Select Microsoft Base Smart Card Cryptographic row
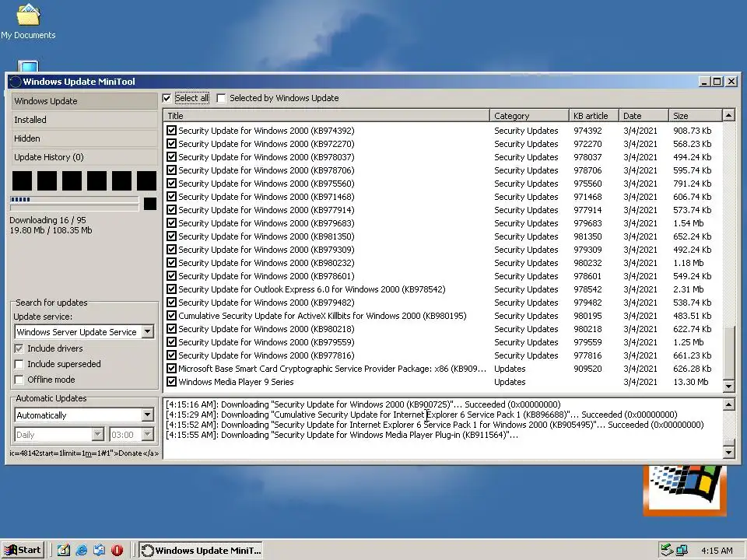This screenshot has height=560, width=747. 443,369
